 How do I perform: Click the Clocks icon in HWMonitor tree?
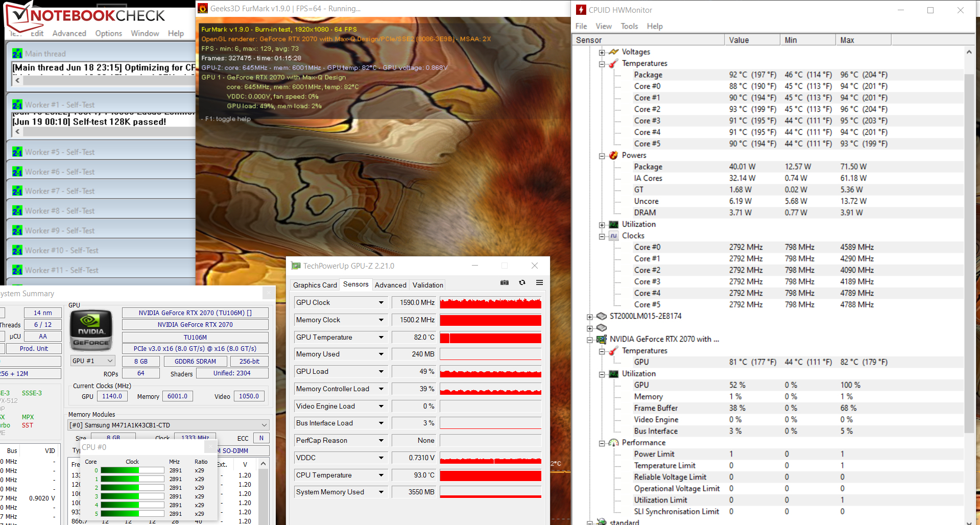[x=614, y=235]
